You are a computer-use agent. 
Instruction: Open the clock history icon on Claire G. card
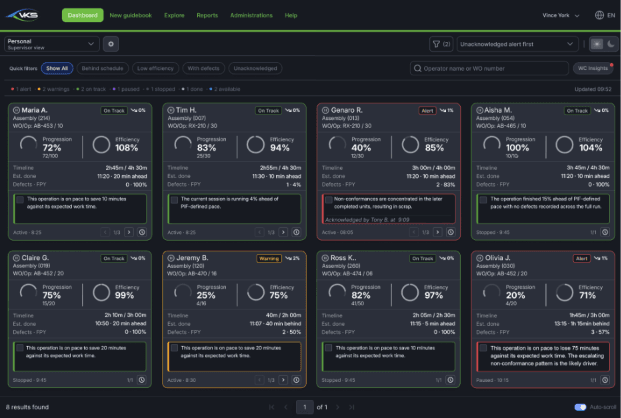click(142, 380)
